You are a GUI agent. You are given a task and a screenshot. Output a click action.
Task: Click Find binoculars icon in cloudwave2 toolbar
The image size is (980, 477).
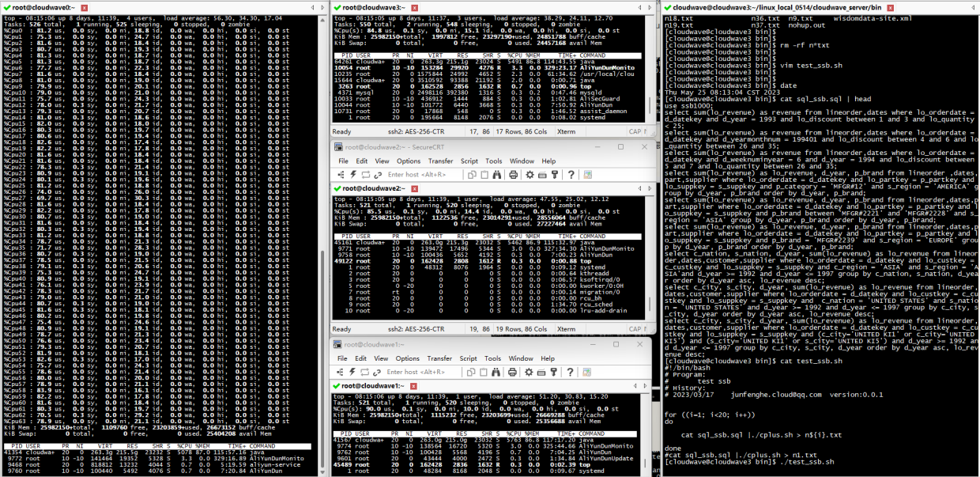pyautogui.click(x=496, y=175)
